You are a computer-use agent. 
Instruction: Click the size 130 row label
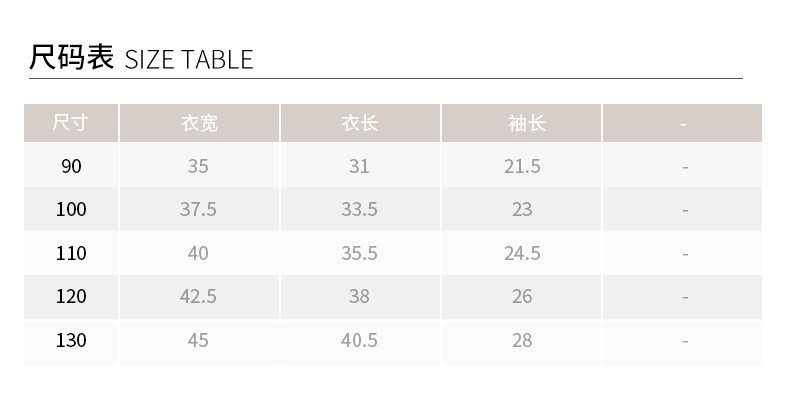click(x=71, y=340)
